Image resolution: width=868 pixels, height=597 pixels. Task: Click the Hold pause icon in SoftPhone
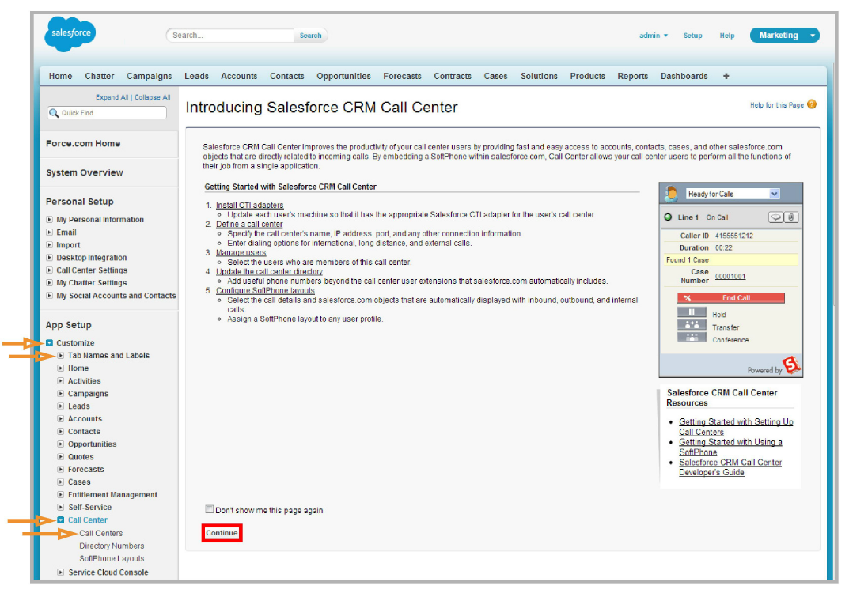pos(692,312)
